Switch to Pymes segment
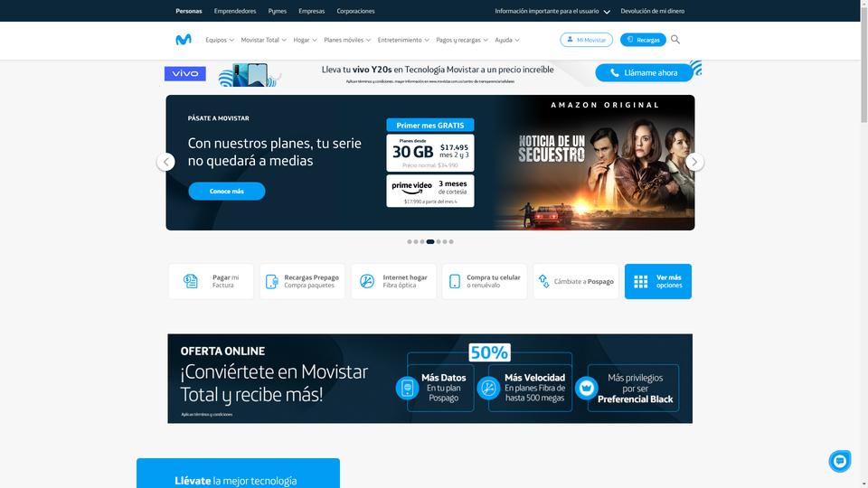The image size is (868, 488). pos(278,11)
